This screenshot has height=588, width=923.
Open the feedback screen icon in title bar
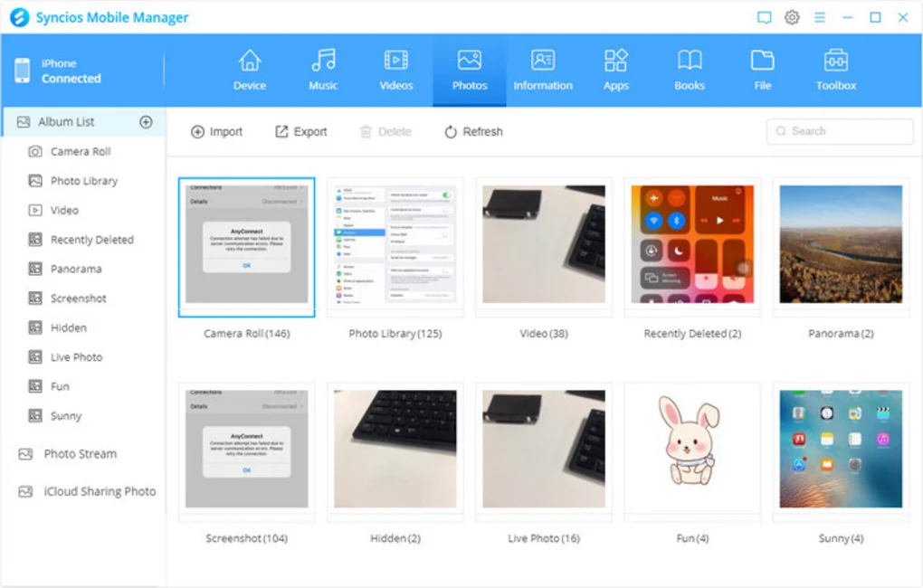click(765, 17)
